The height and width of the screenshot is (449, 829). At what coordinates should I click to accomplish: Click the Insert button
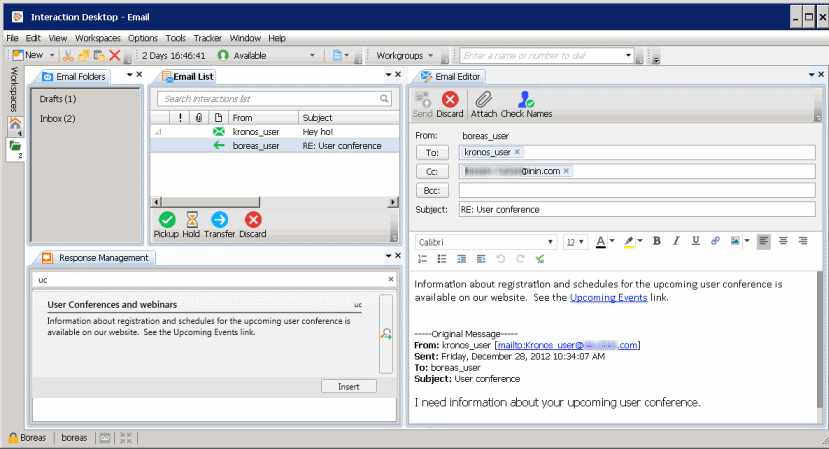[x=349, y=386]
